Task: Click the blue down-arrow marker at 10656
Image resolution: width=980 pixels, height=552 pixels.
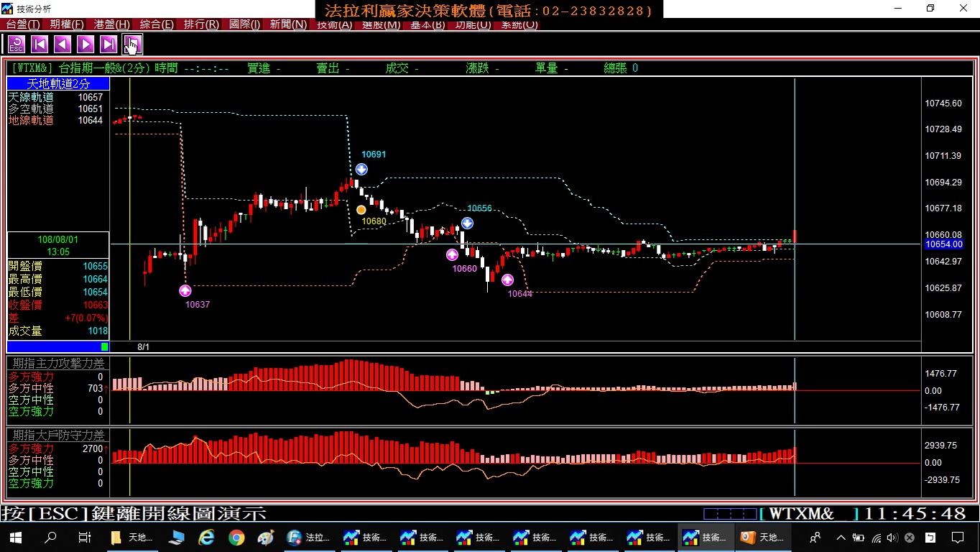Action: 467,224
